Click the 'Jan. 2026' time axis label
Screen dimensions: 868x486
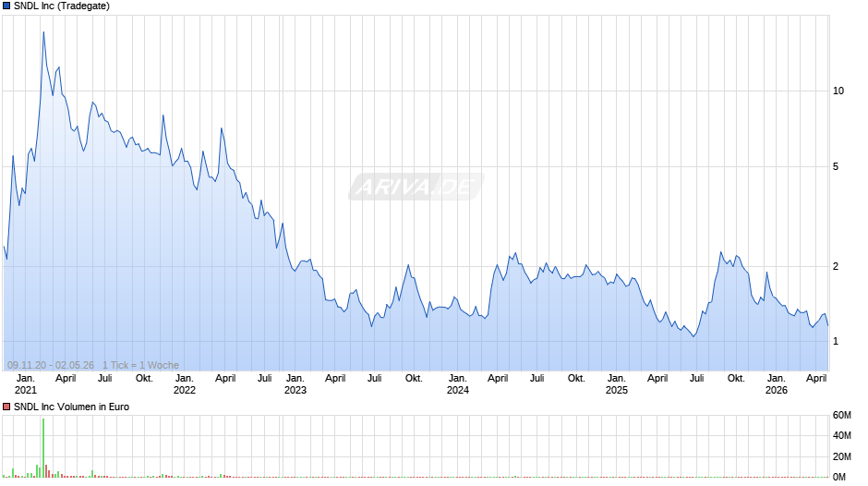coord(776,384)
